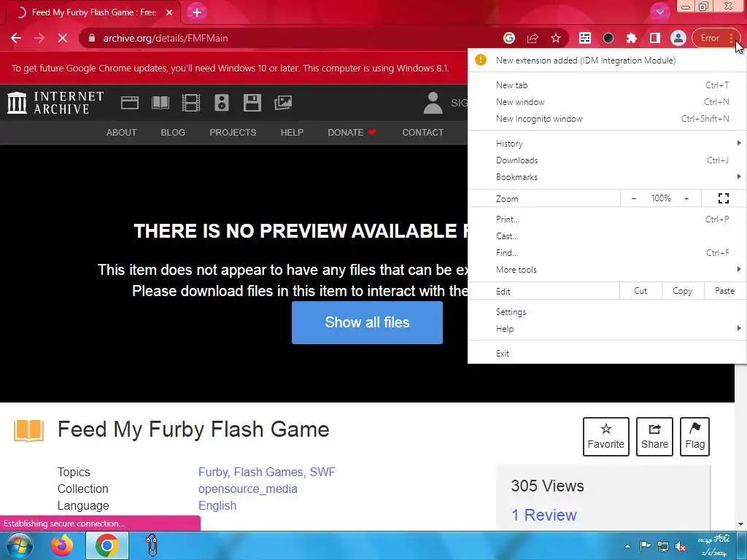Go back with the browser back arrow
Viewport: 747px width, 560px height.
[16, 38]
